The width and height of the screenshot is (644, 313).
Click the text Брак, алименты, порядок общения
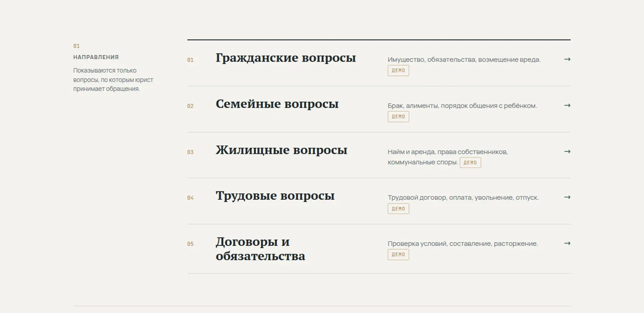[x=462, y=105]
